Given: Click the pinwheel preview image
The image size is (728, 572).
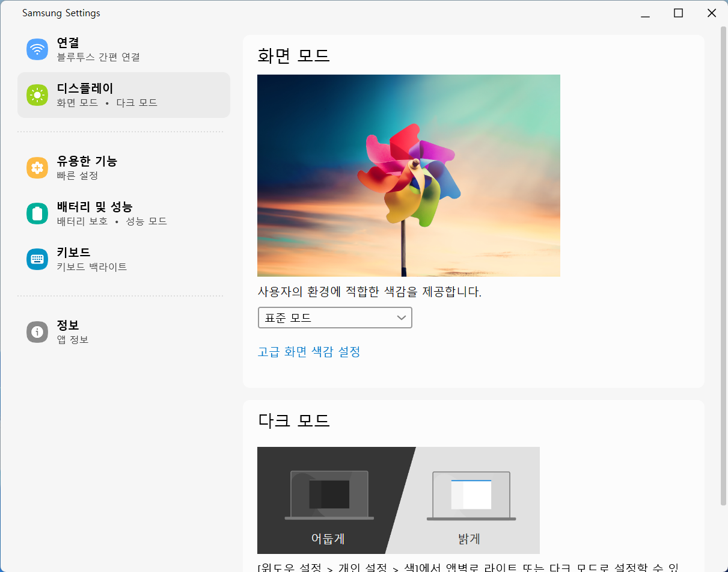Looking at the screenshot, I should [x=408, y=176].
